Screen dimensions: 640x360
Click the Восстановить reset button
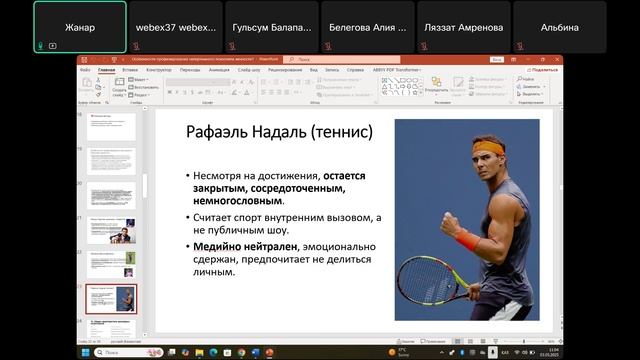coord(144,87)
